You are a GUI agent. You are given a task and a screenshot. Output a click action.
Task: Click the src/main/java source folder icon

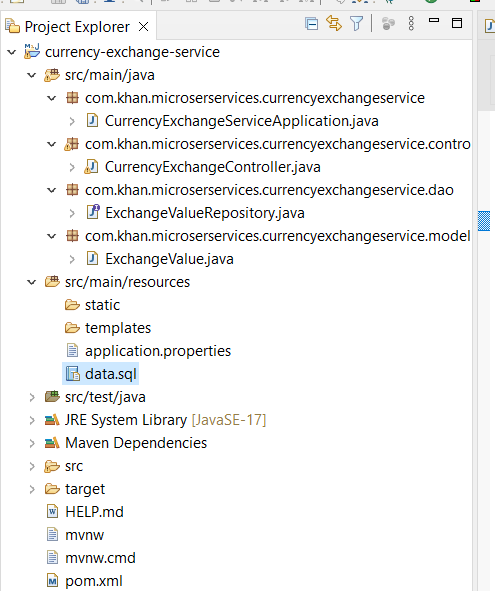pos(52,75)
